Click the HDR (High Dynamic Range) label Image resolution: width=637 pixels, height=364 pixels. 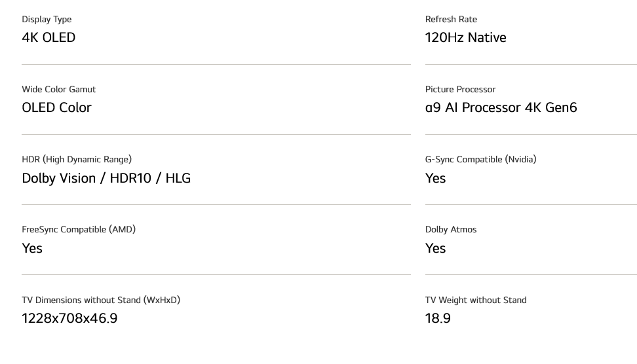coord(77,160)
